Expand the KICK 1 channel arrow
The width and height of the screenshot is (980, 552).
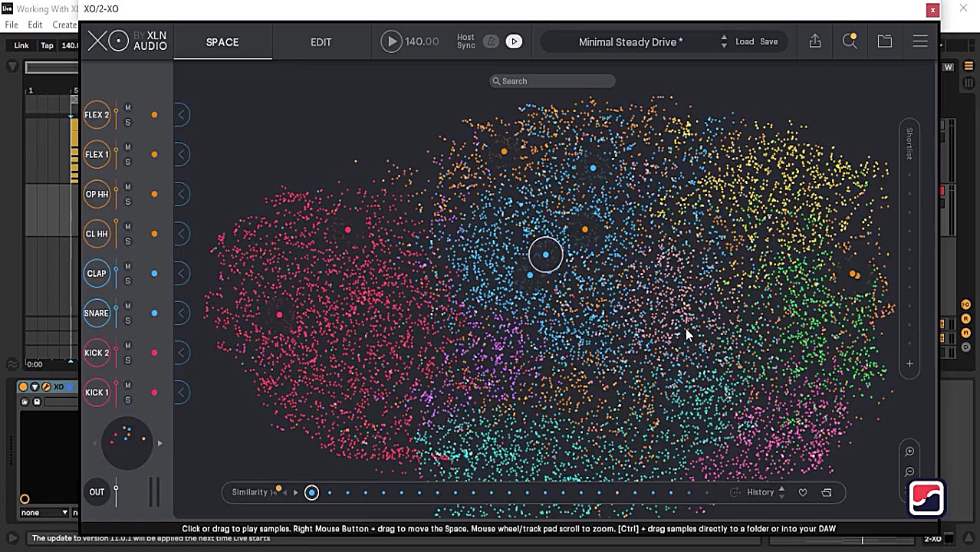point(182,393)
